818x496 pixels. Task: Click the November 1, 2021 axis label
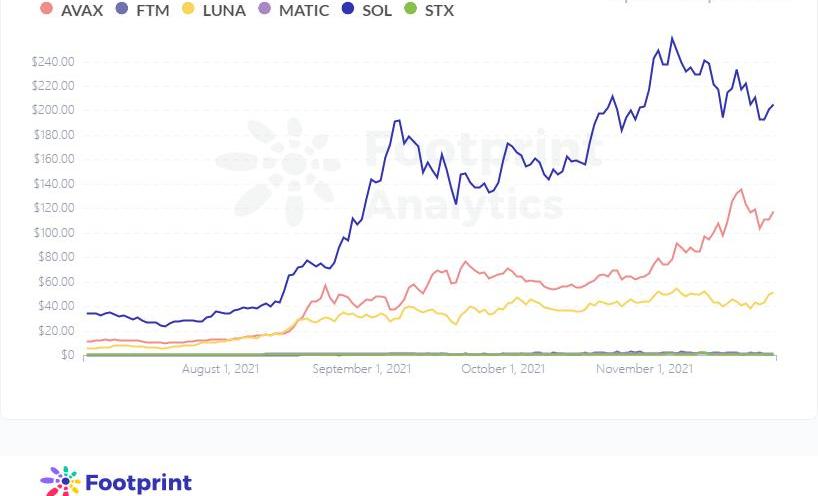point(644,369)
